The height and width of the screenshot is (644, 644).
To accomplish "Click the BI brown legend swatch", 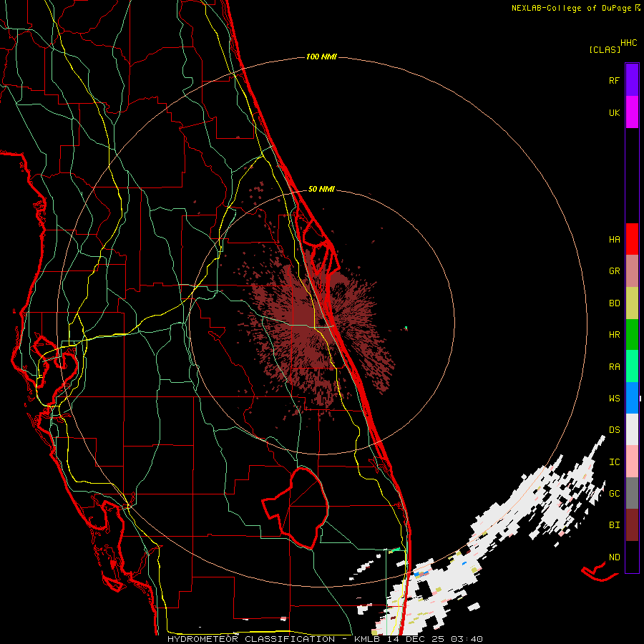I will [632, 525].
